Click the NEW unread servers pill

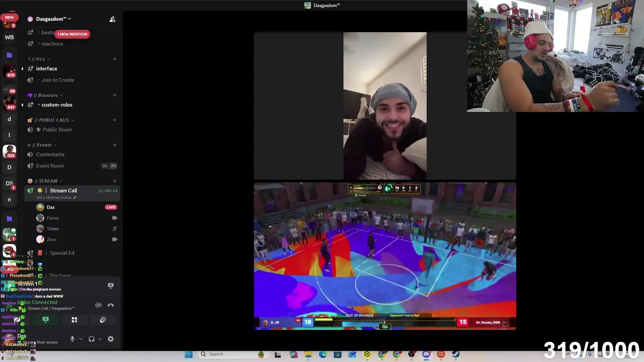tap(9, 18)
